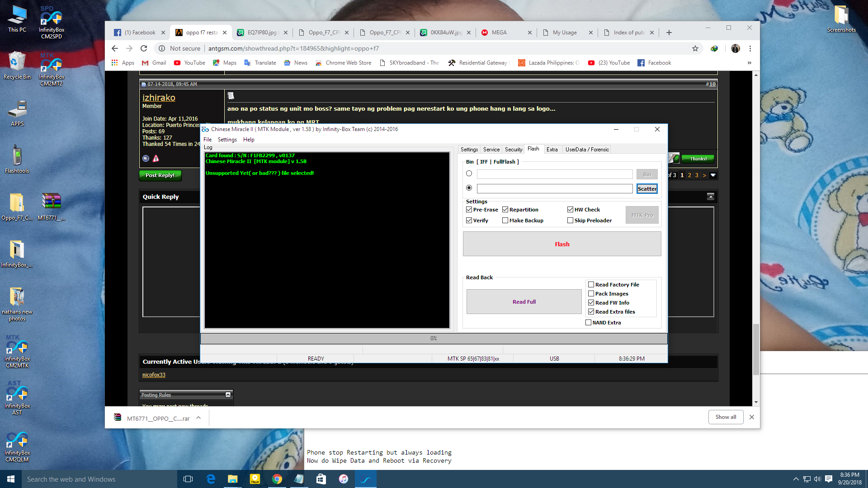Switch to the Security tab

(514, 150)
